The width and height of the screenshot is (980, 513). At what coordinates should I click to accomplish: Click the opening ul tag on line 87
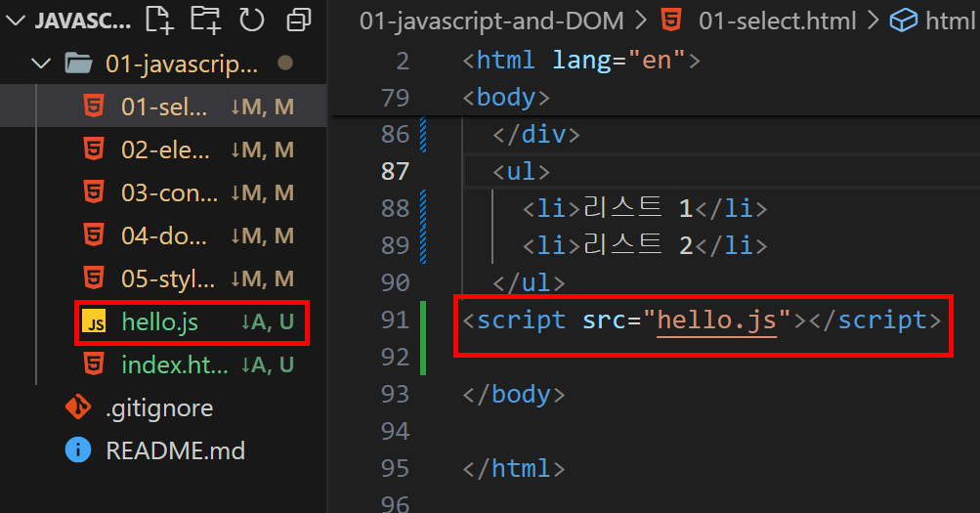tap(521, 171)
